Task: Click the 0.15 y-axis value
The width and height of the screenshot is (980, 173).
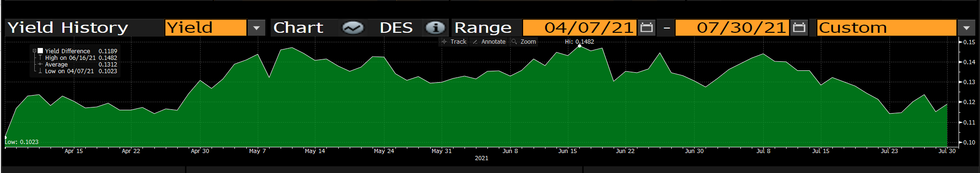Action: point(969,42)
